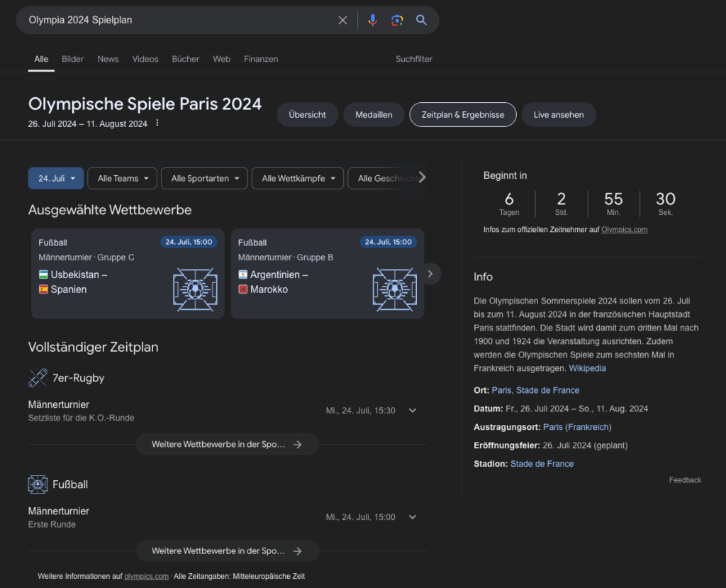Expand the 7er-Rugby Männerturnier row chevron
The width and height of the screenshot is (726, 588).
click(x=413, y=411)
